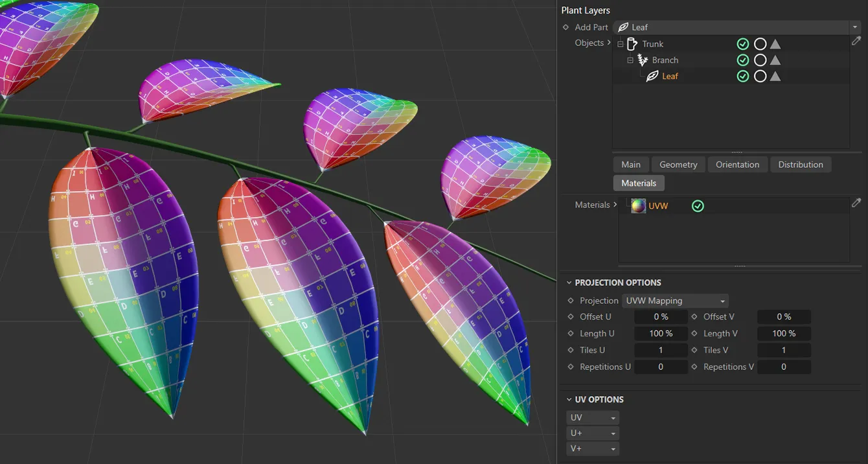Collapse the PROJECTION OPTIONS section
This screenshot has height=464, width=868.
tap(569, 282)
